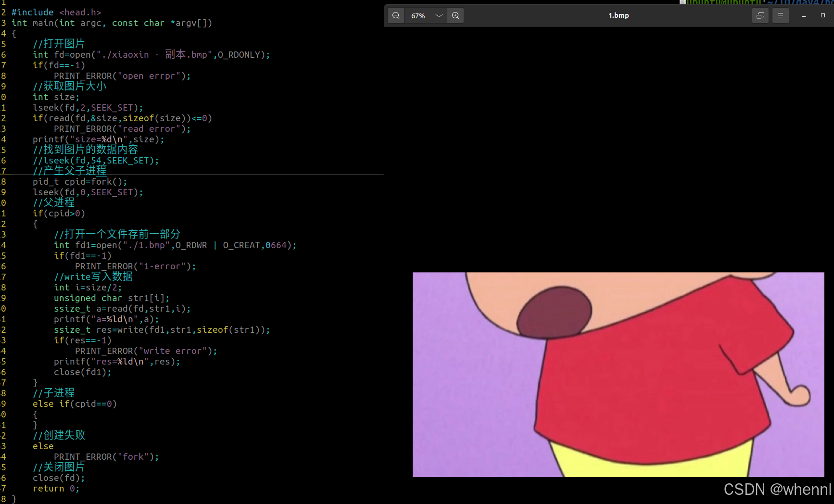The image size is (834, 504).
Task: Zoom in on the 1.bmp image
Action: point(455,15)
